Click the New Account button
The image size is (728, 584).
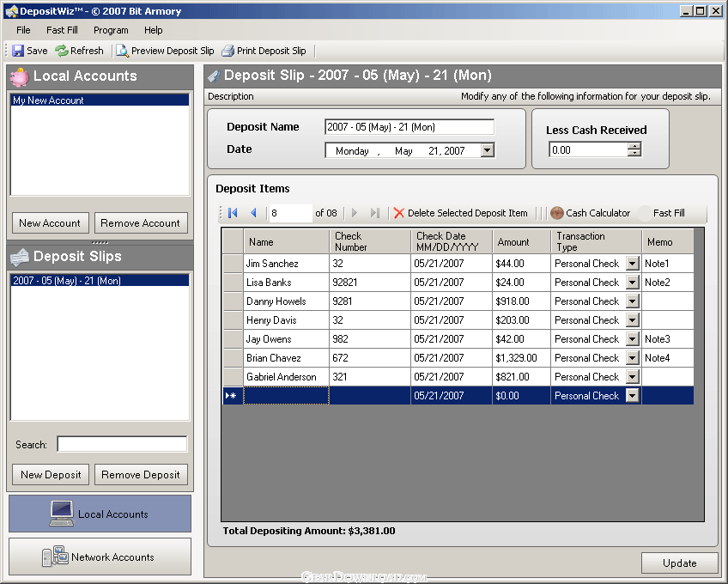pyautogui.click(x=50, y=223)
